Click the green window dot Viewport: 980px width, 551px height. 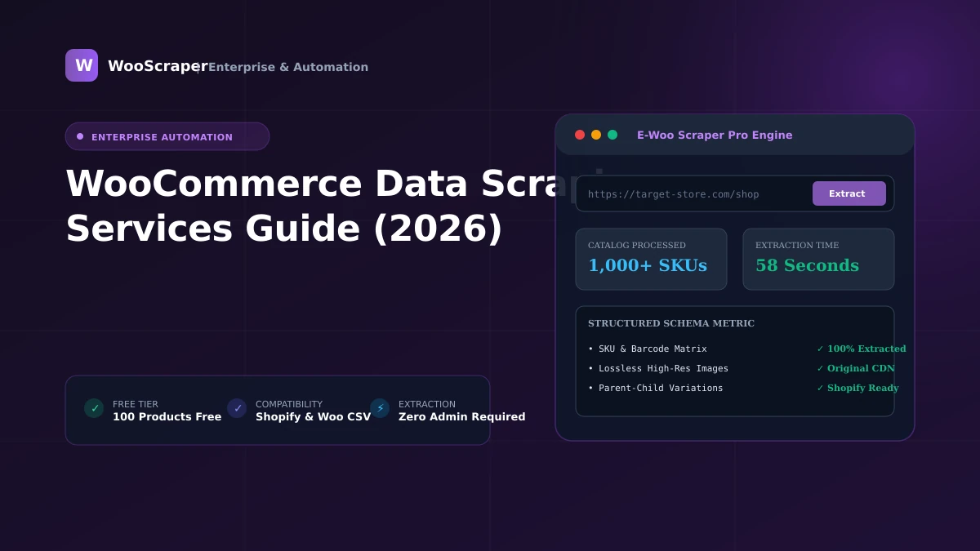point(612,135)
